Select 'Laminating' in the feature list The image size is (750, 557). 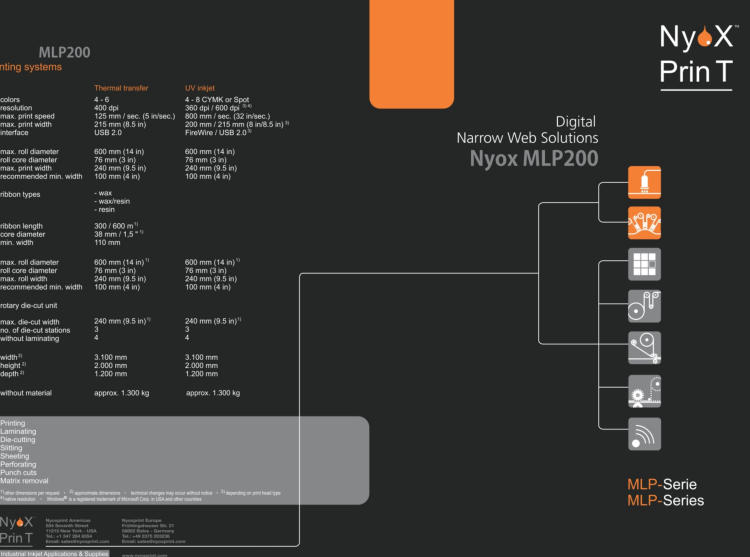click(x=18, y=431)
